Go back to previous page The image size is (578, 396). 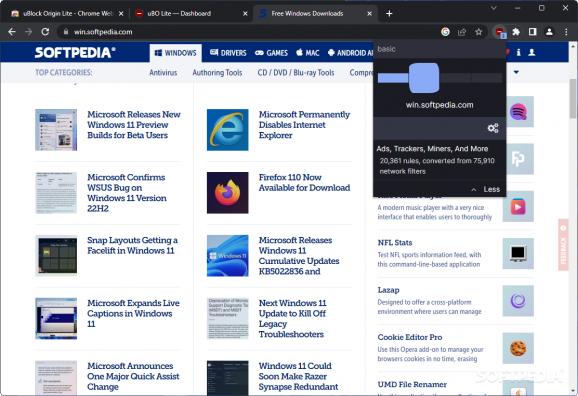point(12,32)
